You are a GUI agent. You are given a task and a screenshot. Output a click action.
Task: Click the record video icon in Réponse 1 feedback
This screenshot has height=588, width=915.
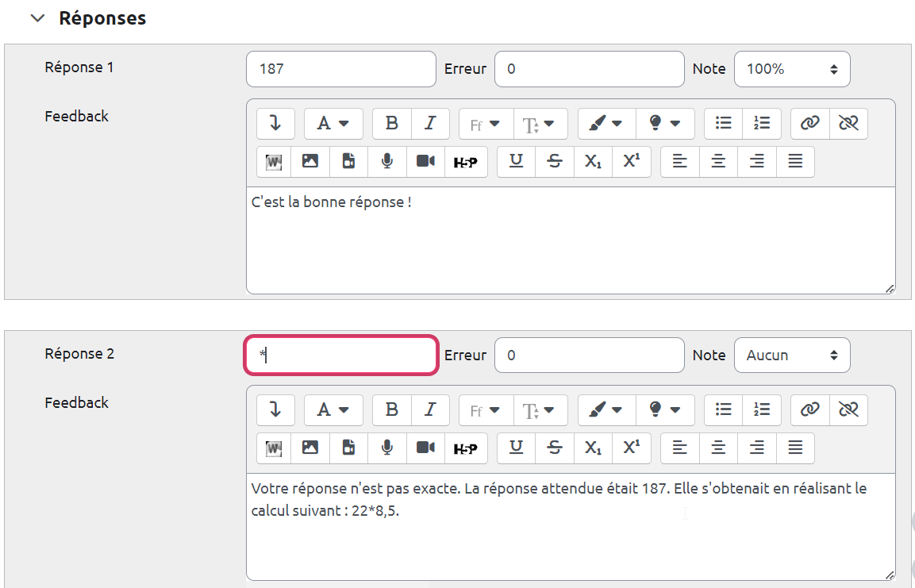click(426, 161)
